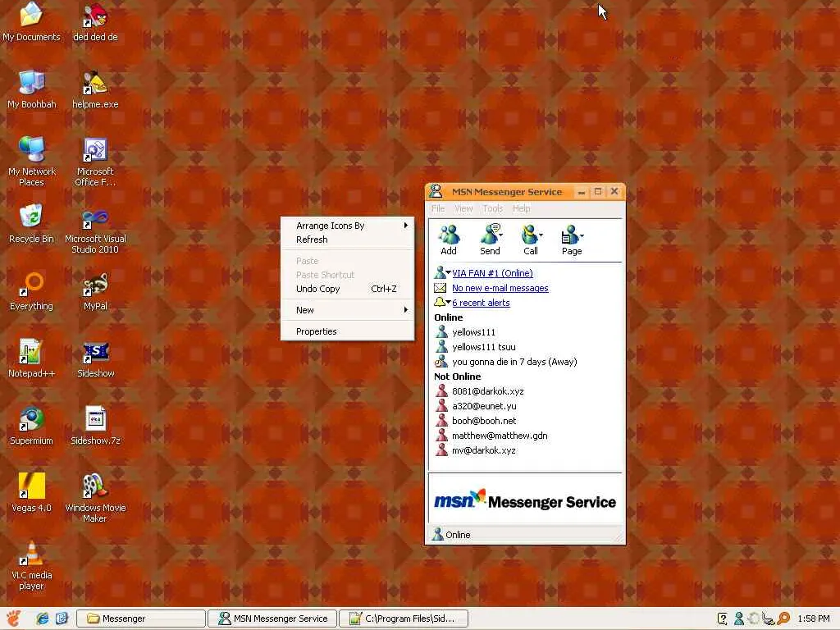
Task: Open the Online status menu in Messenger status bar
Action: (452, 535)
